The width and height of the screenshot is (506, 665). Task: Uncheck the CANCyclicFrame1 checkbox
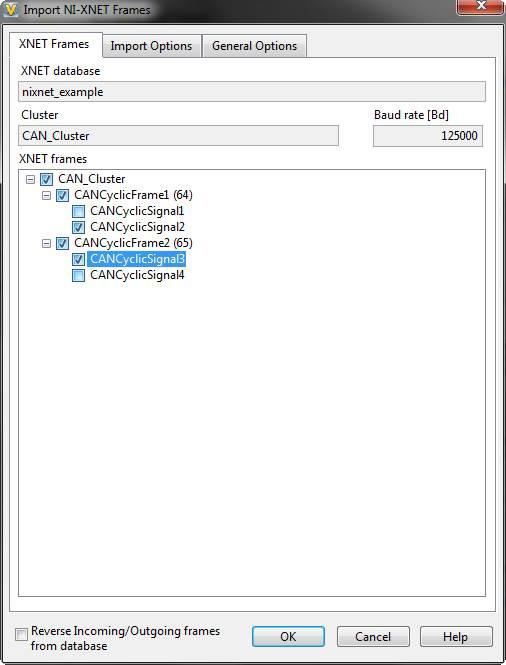62,196
